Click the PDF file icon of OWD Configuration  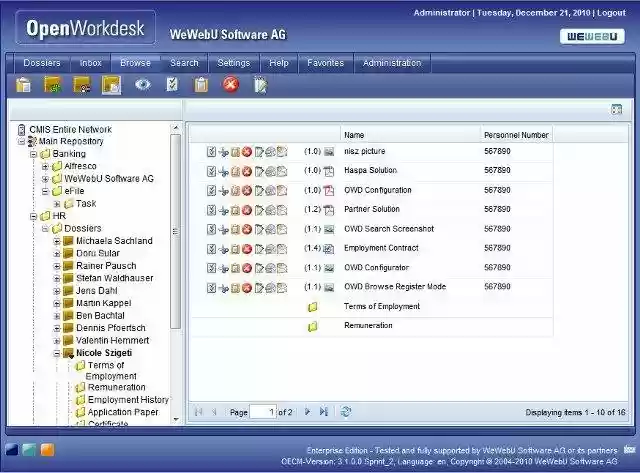(x=329, y=191)
